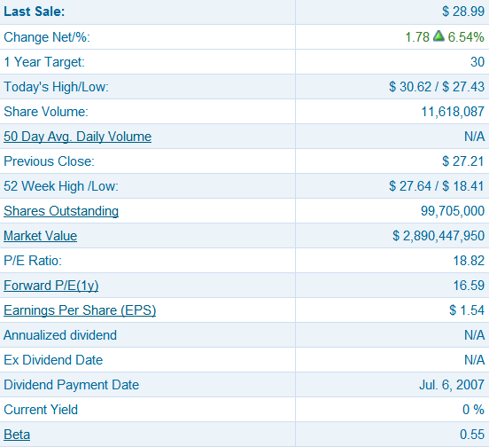
Task: Open the Shares Outstanding link
Action: [61, 211]
